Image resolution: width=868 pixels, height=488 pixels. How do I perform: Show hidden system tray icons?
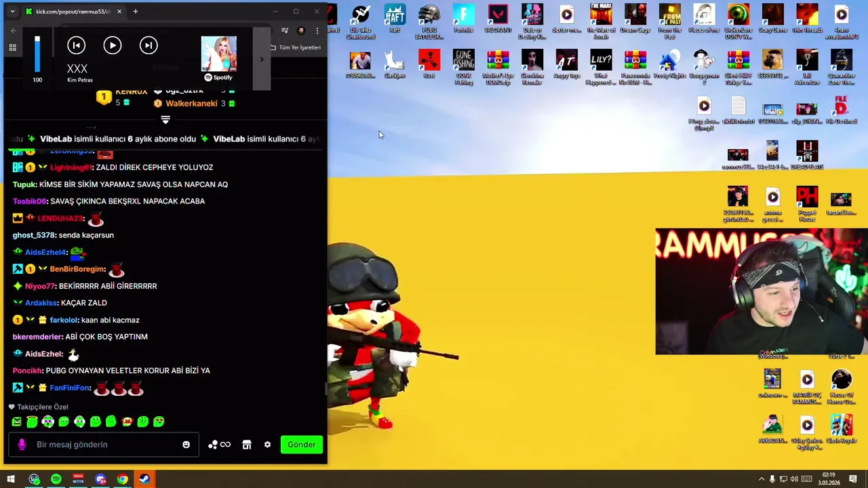pyautogui.click(x=761, y=479)
